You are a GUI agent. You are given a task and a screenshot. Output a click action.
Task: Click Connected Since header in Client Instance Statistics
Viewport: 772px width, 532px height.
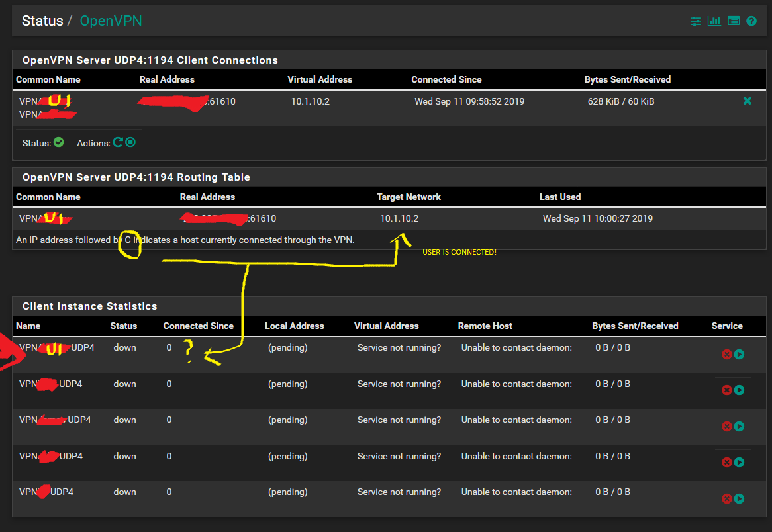coord(199,326)
